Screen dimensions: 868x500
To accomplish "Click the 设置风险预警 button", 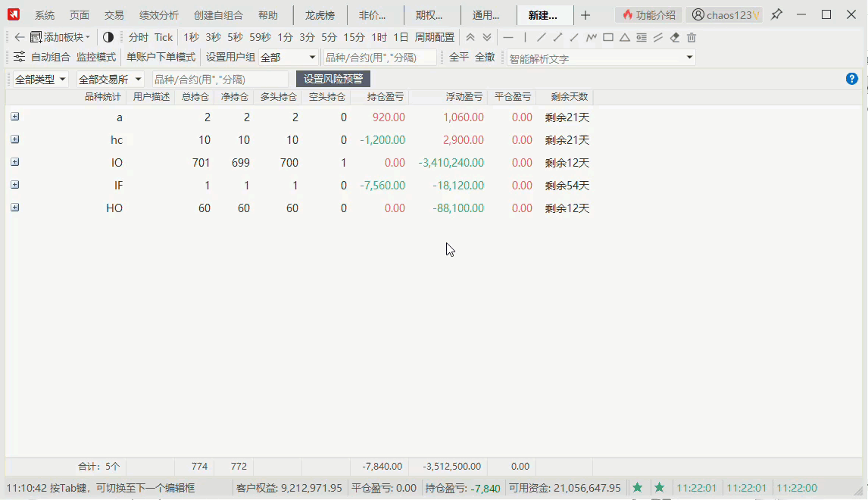I will (x=333, y=78).
